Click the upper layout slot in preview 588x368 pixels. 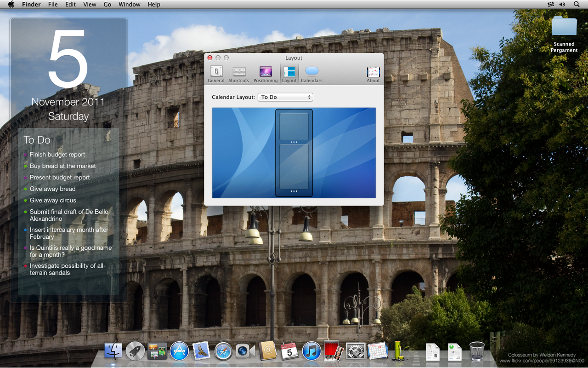click(294, 126)
